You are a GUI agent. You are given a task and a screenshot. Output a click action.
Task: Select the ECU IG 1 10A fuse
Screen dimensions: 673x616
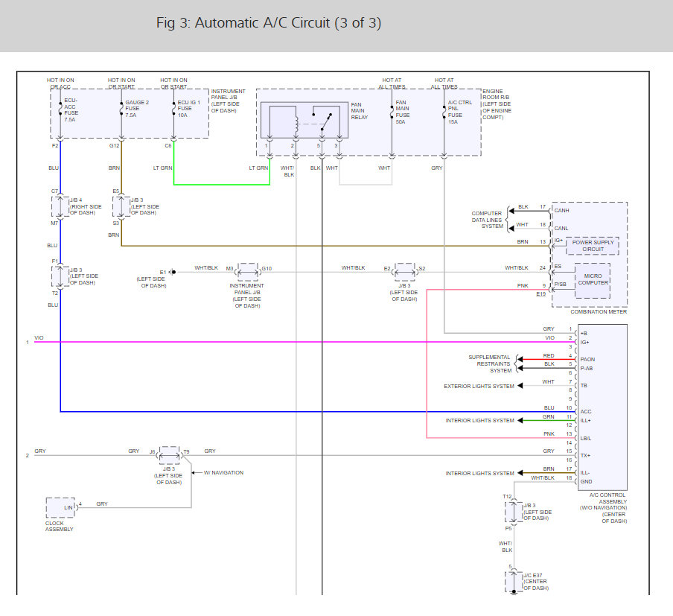tap(173, 109)
